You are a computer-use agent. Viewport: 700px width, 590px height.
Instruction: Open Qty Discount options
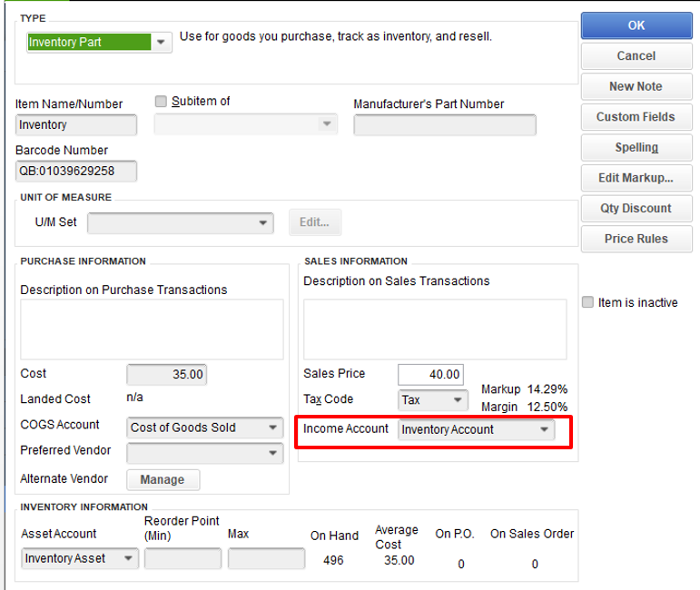coord(636,208)
